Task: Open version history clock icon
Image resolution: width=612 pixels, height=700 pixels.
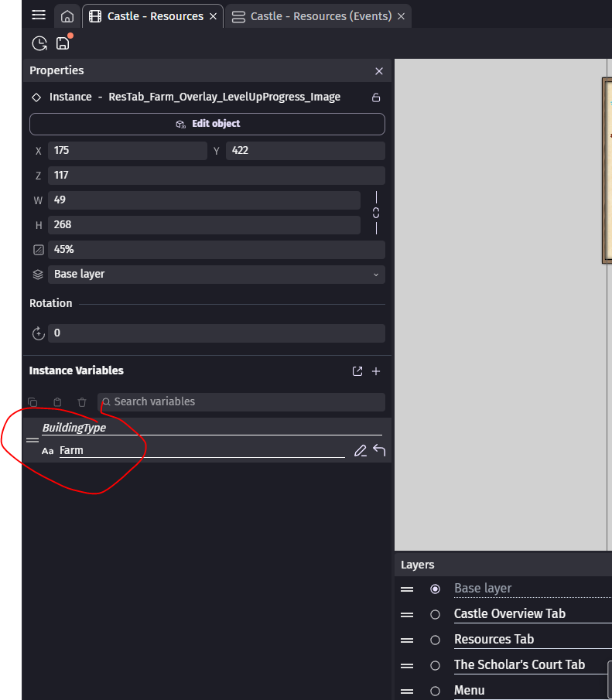Action: point(39,43)
